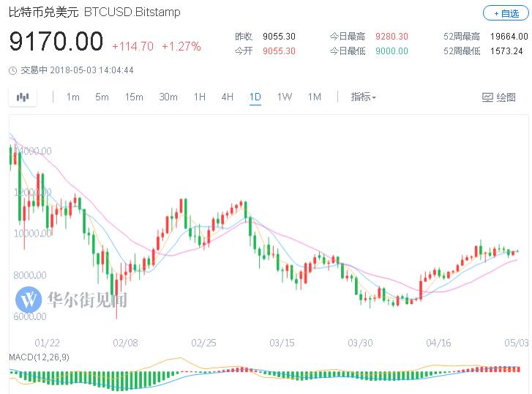Open the 绘图 drawing tools
The height and width of the screenshot is (394, 532).
(499, 97)
